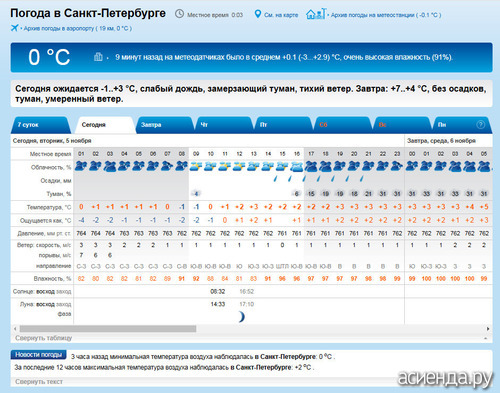Click the help question mark icon
The width and height of the screenshot is (500, 393).
(x=480, y=124)
